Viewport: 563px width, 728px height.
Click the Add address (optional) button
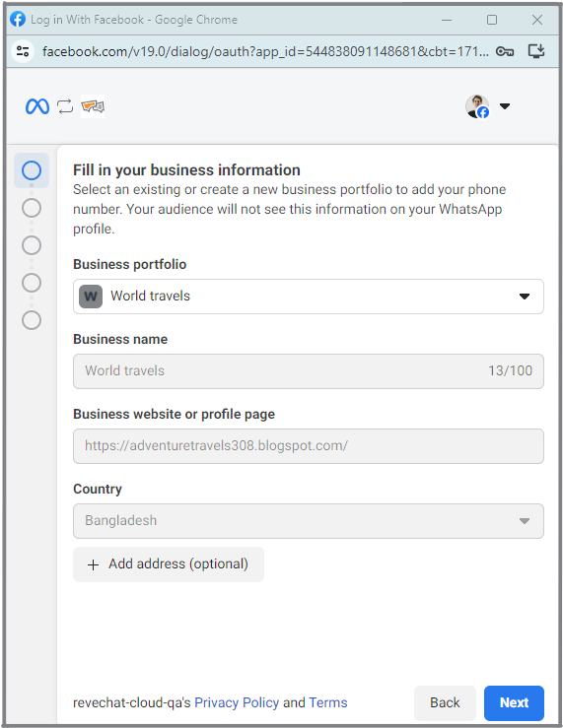coord(169,564)
